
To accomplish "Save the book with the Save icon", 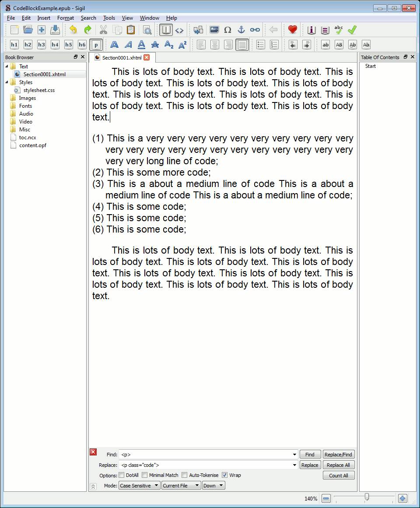I will point(55,30).
